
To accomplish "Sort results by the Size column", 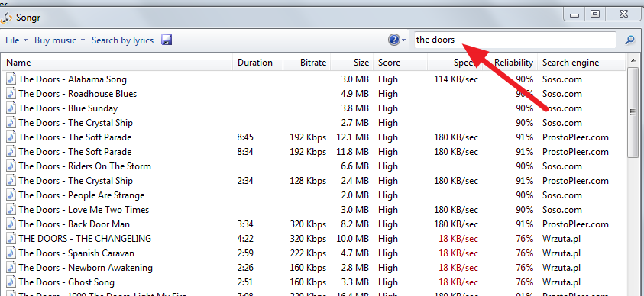I will pos(351,63).
